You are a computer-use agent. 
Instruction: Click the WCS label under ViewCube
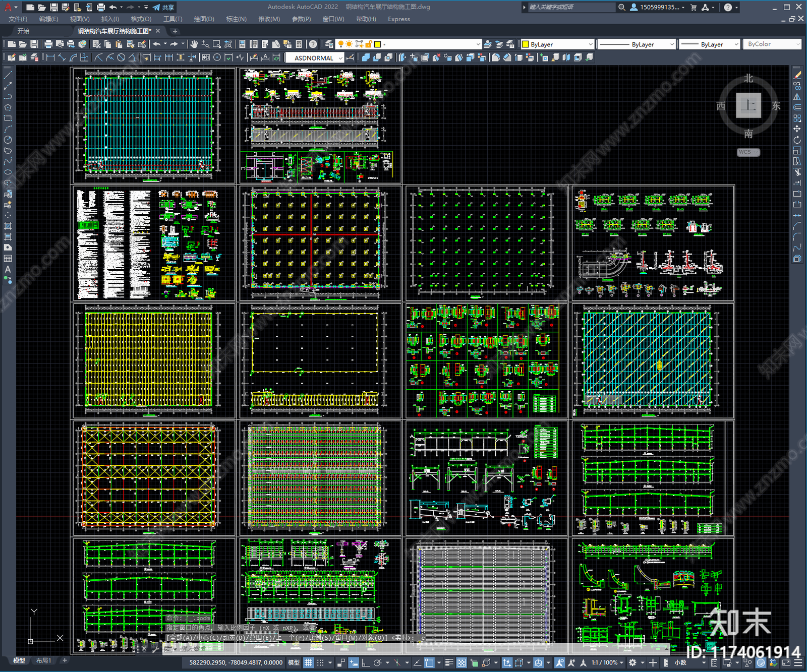click(x=745, y=152)
